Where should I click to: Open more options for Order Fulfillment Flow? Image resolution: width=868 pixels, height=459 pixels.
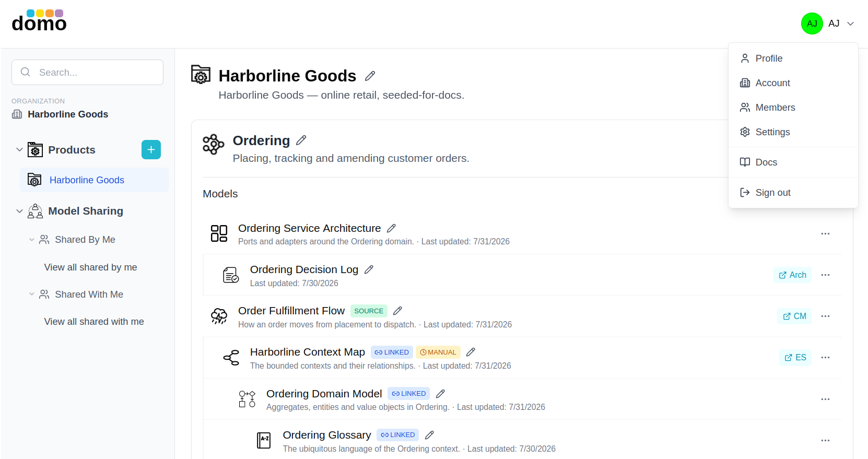pyautogui.click(x=825, y=316)
